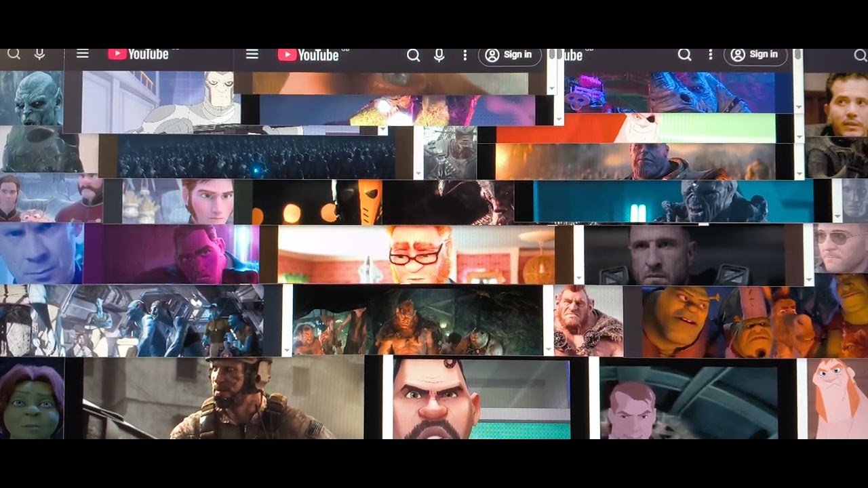Open the helmeted soldier in combat gear thumbnail
Viewport: 868px width, 488px height.
tap(223, 397)
